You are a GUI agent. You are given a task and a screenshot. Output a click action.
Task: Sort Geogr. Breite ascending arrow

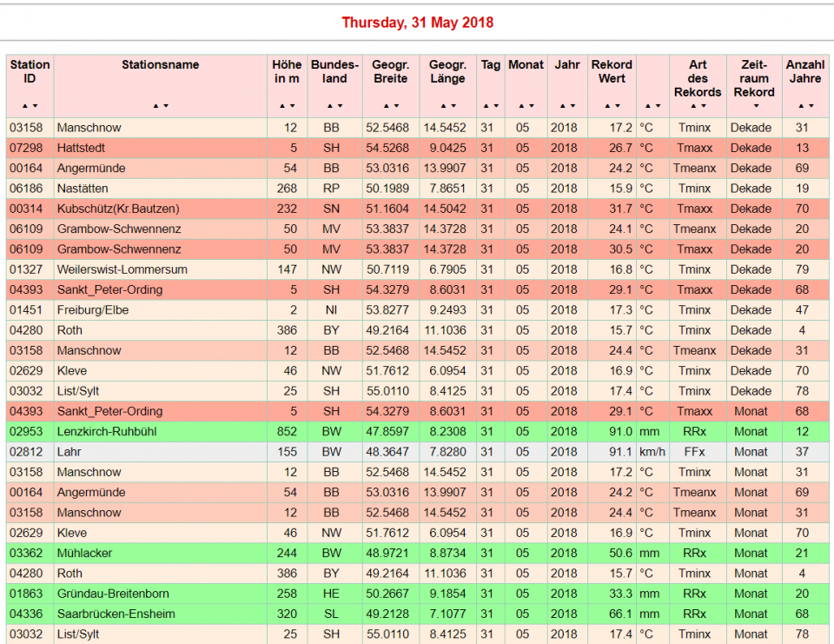(x=386, y=106)
